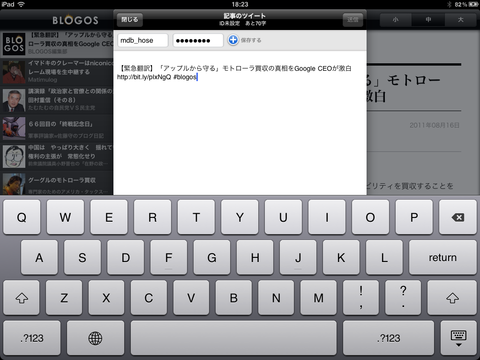Tap the I key
This screenshot has height=360, width=480.
point(327,217)
